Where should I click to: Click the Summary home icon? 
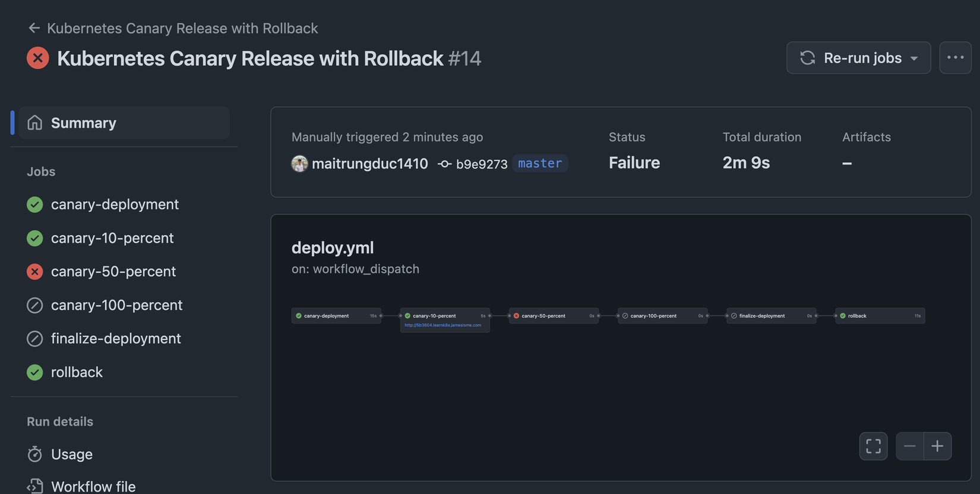(x=35, y=122)
